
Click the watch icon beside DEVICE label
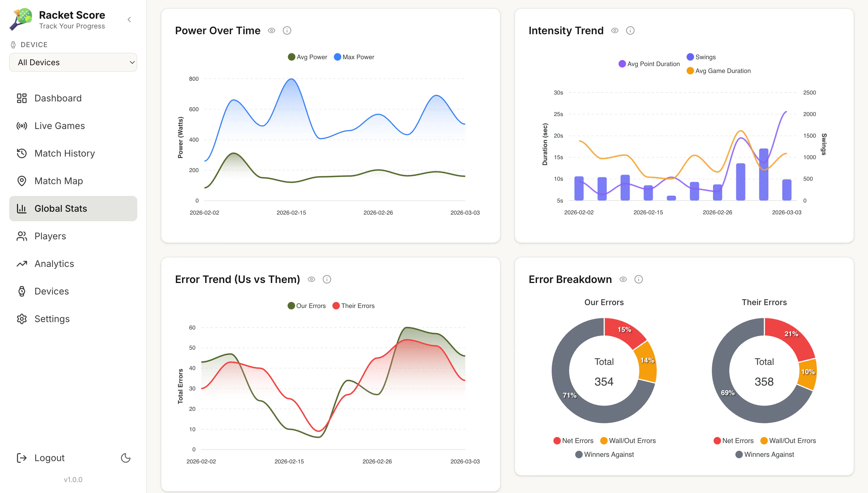[13, 45]
